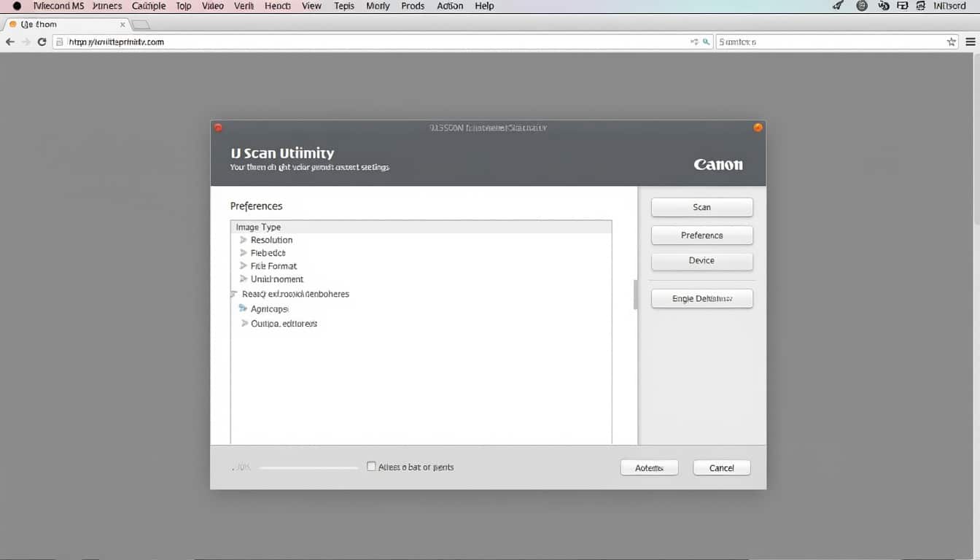Open a new browser tab
980x560 pixels.
(x=141, y=25)
